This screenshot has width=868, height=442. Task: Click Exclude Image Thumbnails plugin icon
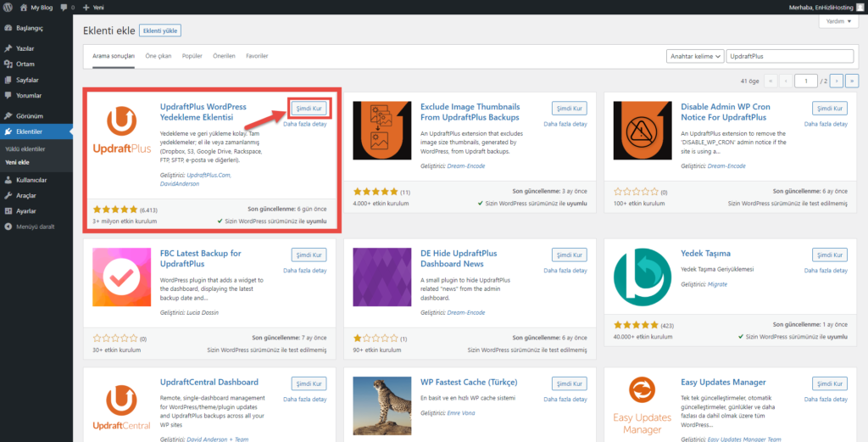[x=382, y=131]
